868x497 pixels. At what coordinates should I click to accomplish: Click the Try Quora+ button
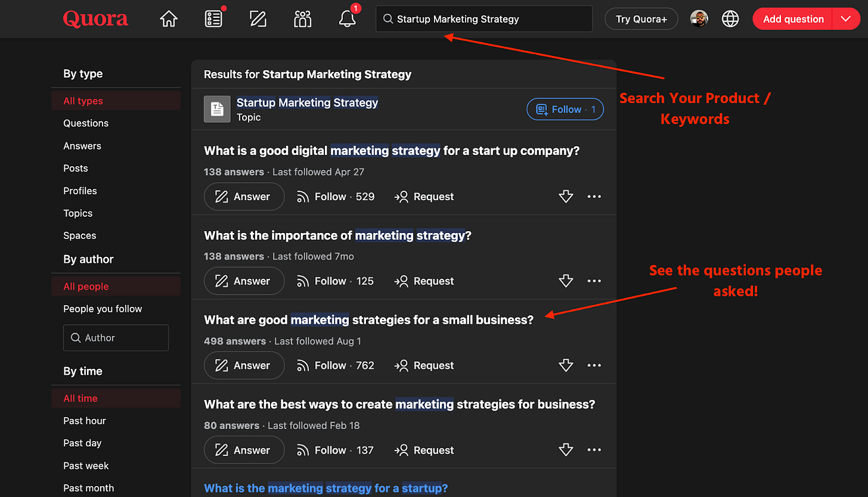point(641,19)
